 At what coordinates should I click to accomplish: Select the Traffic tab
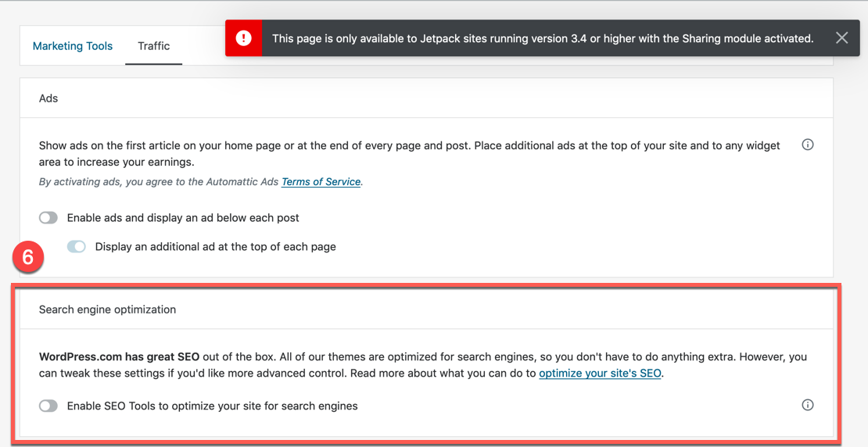[153, 46]
